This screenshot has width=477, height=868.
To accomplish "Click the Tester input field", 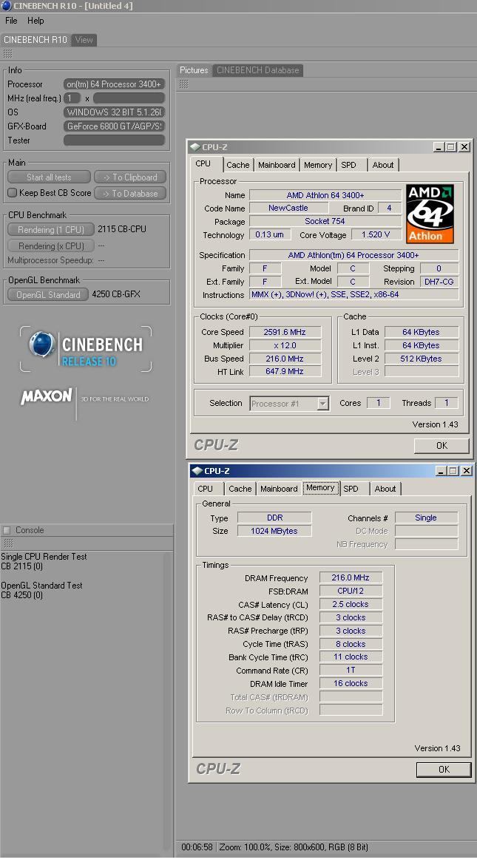I will 114,140.
